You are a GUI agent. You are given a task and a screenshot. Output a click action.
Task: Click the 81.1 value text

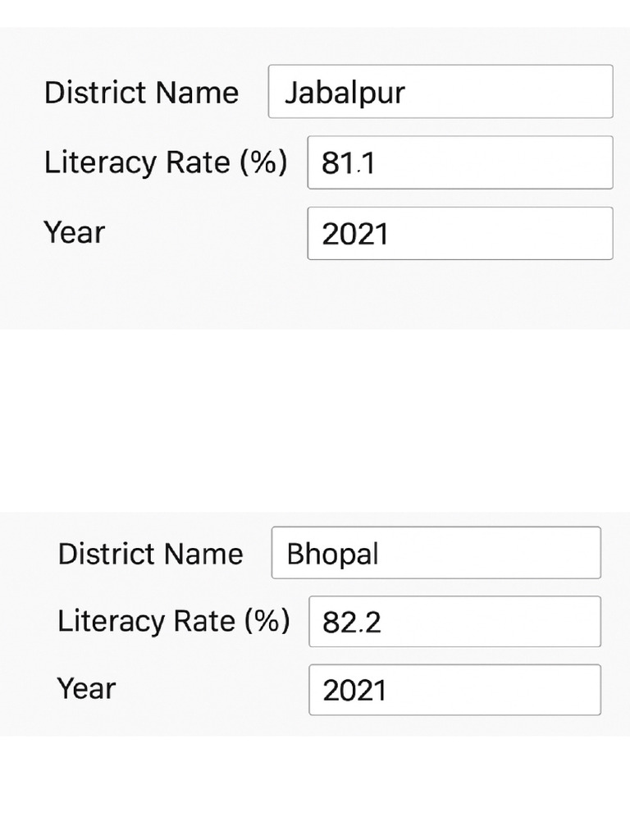point(348,163)
